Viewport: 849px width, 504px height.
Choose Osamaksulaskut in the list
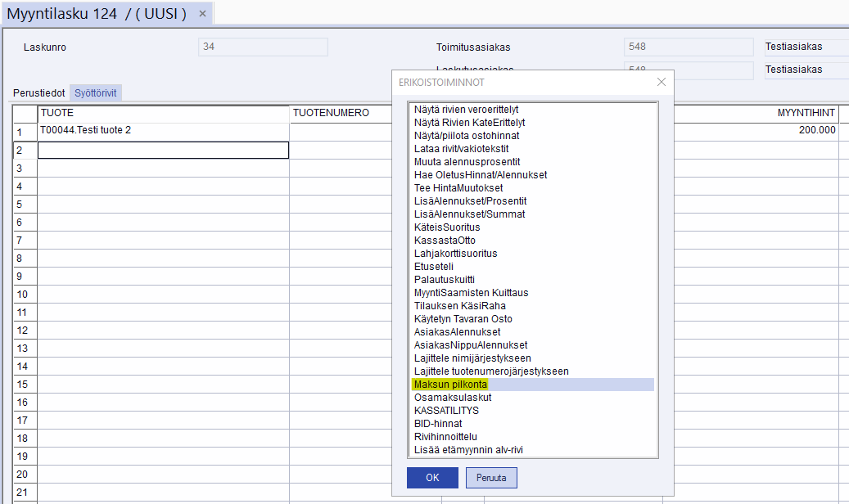coord(453,398)
